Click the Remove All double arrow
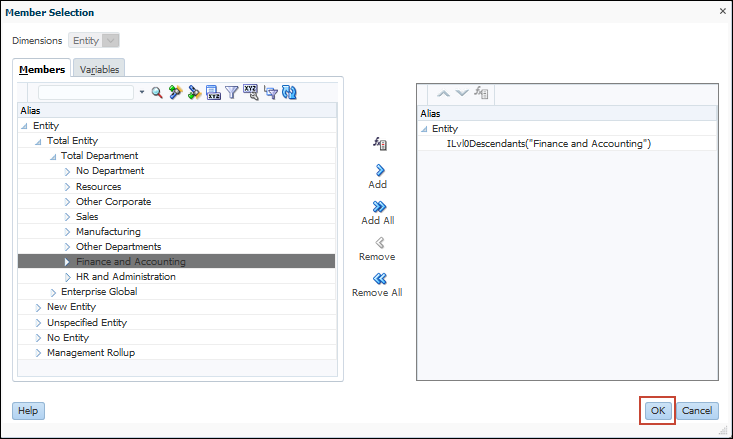This screenshot has width=733, height=439. [x=380, y=279]
